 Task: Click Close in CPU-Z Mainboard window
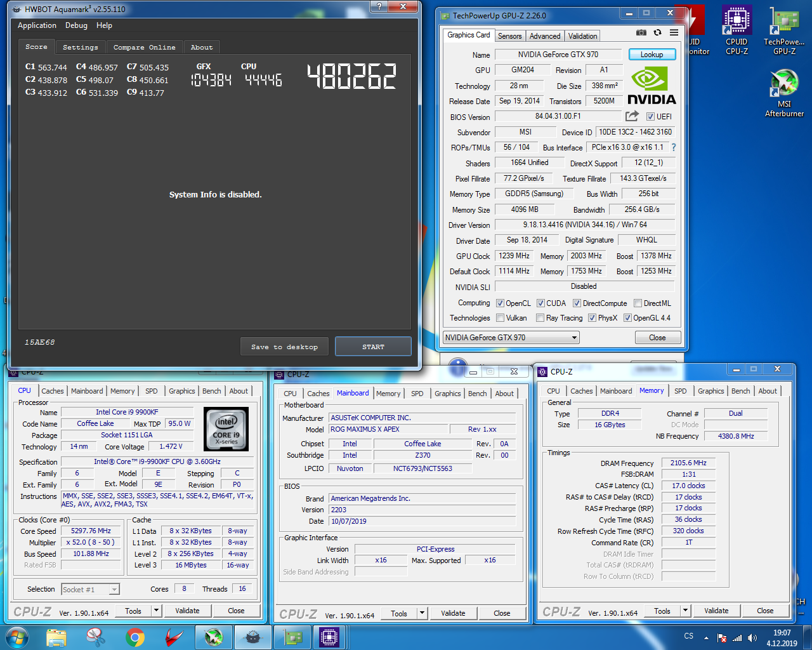click(x=502, y=613)
